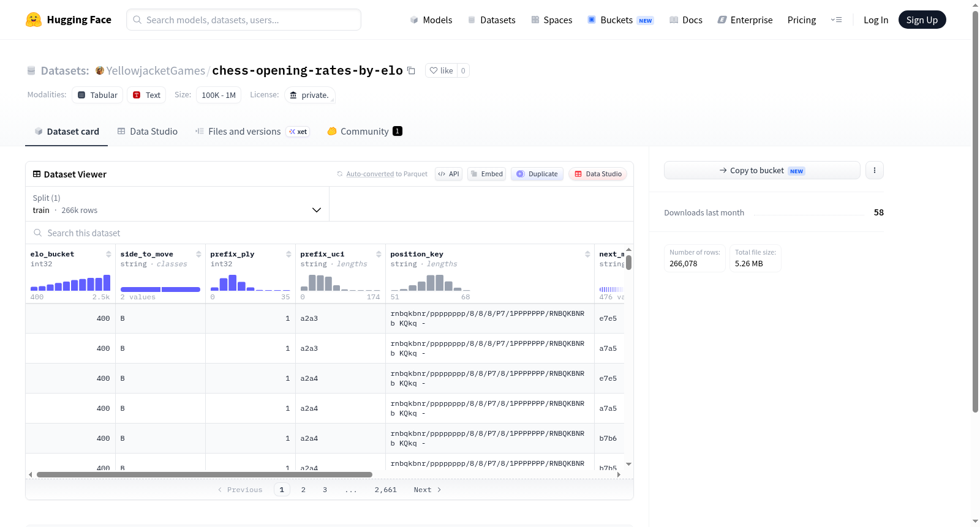
Task: Click the xet storage badge
Action: coord(298,132)
